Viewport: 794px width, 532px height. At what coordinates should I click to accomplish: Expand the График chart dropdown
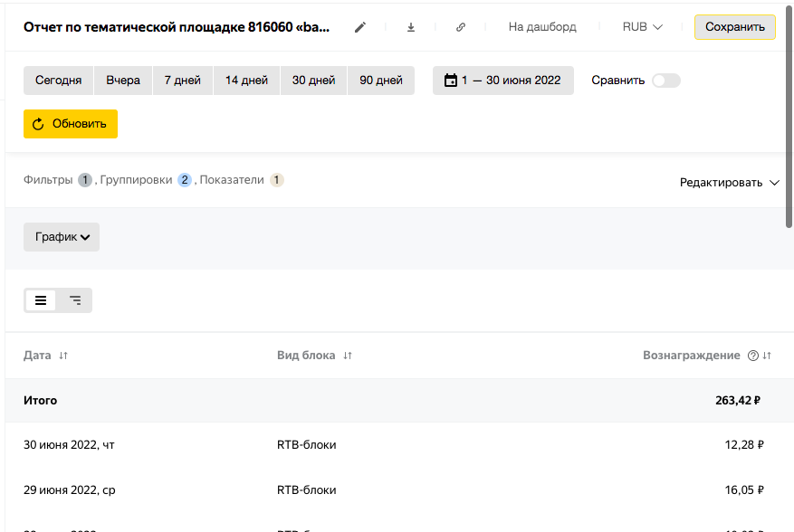coord(62,237)
